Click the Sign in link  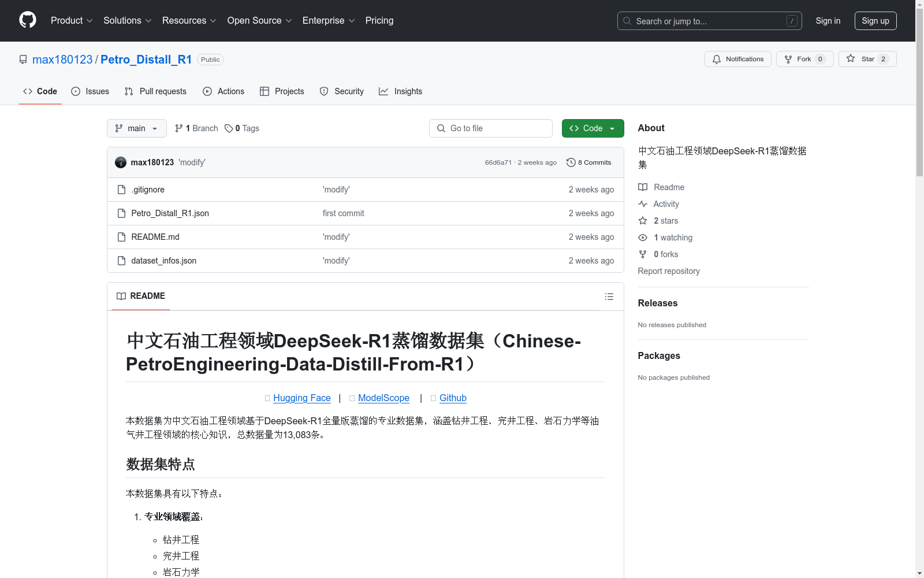(x=828, y=21)
